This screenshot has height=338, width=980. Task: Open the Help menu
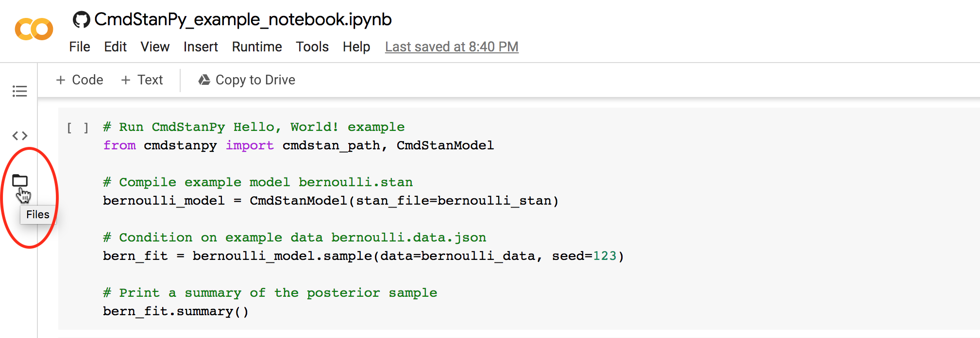coord(356,47)
